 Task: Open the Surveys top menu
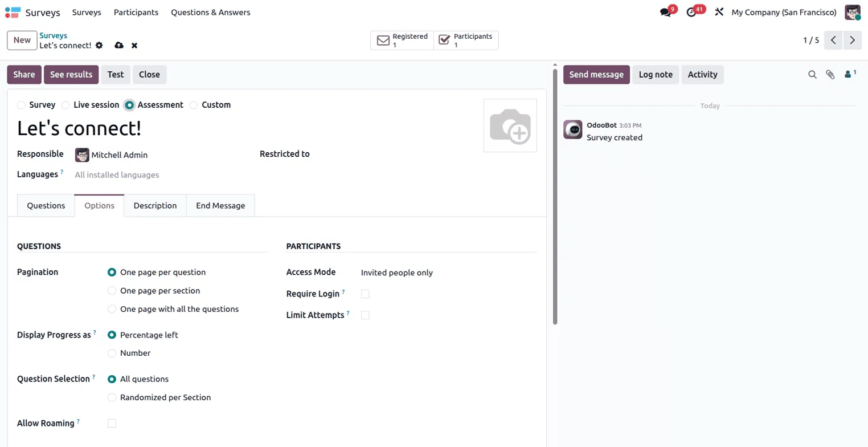87,12
